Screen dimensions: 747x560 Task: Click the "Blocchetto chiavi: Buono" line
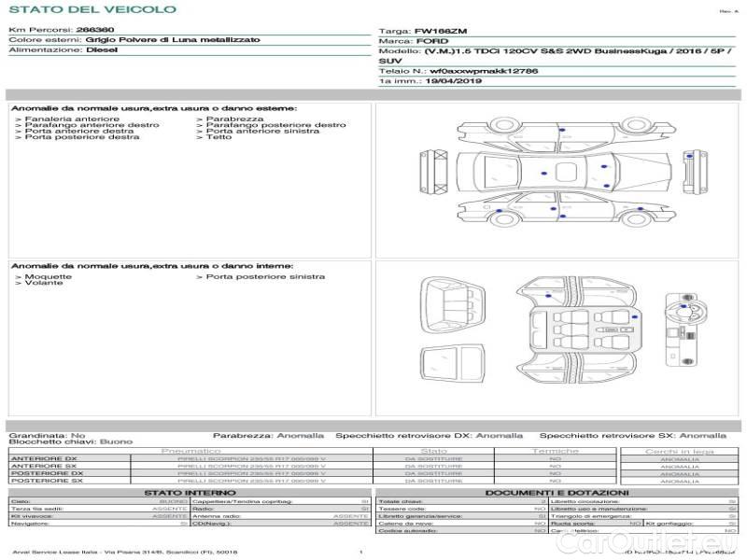71,441
